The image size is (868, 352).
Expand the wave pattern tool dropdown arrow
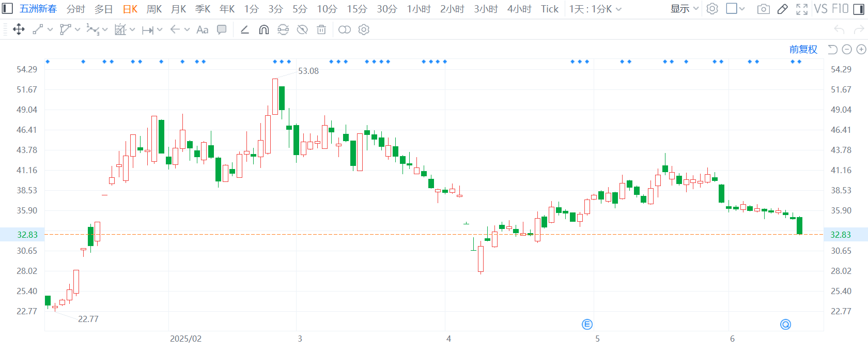(x=105, y=30)
